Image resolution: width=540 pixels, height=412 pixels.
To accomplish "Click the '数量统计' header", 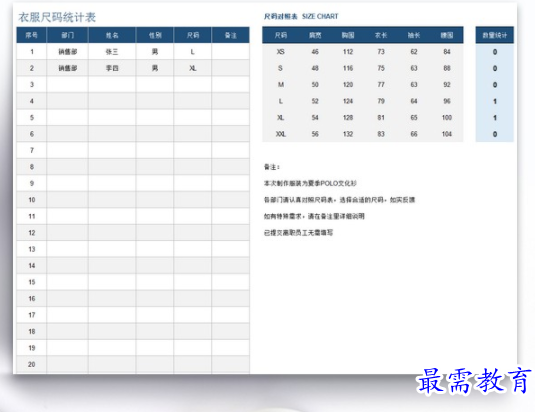I will pyautogui.click(x=495, y=35).
